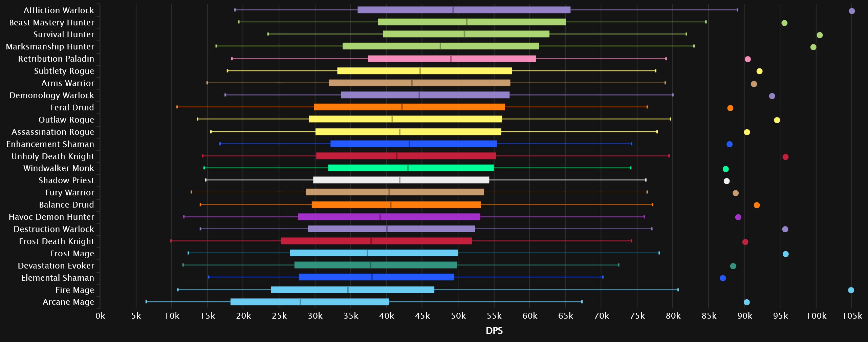Click the Retribution Paladin label
The width and height of the screenshot is (868, 342).
coord(56,59)
